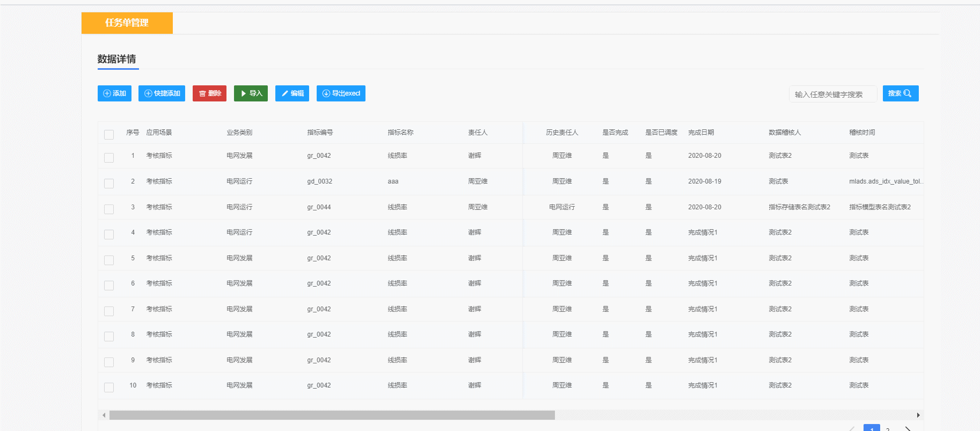Click 测试表2 auditor cell in row 9
This screenshot has width=980, height=431.
(x=780, y=360)
